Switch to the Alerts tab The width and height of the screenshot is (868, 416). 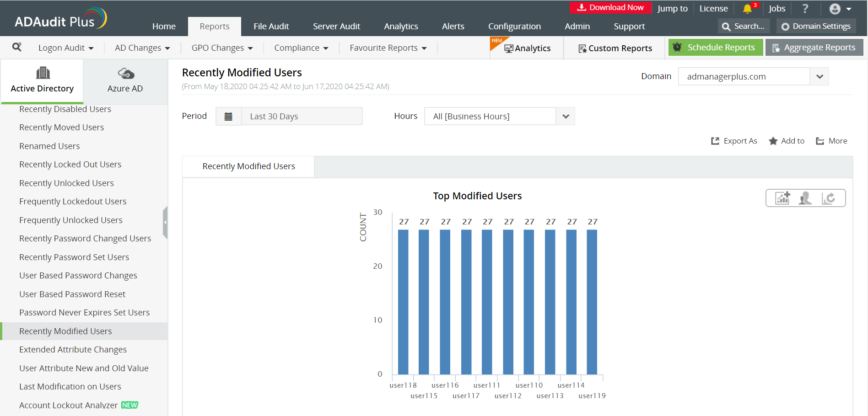(453, 27)
